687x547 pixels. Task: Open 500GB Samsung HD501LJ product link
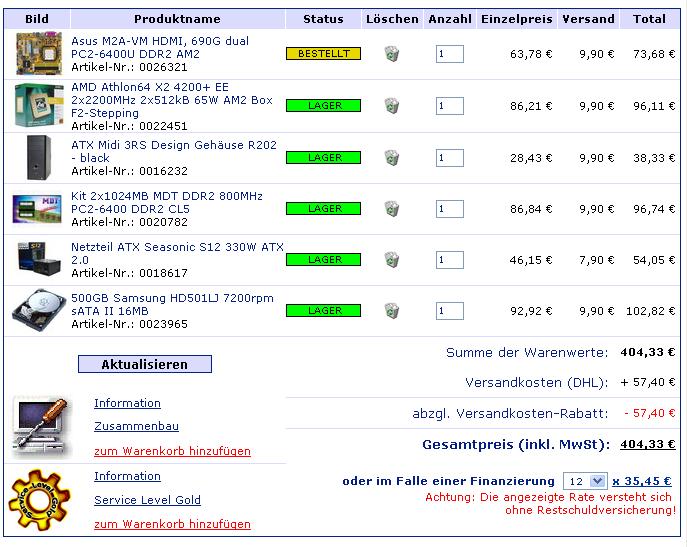coord(172,304)
